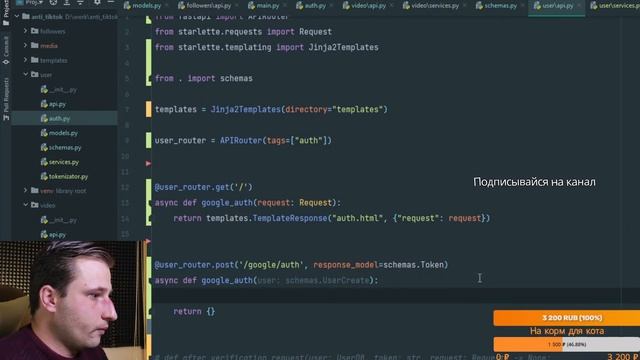This screenshot has width=640, height=360.
Task: Close the models.py editor tab
Action: point(167,6)
